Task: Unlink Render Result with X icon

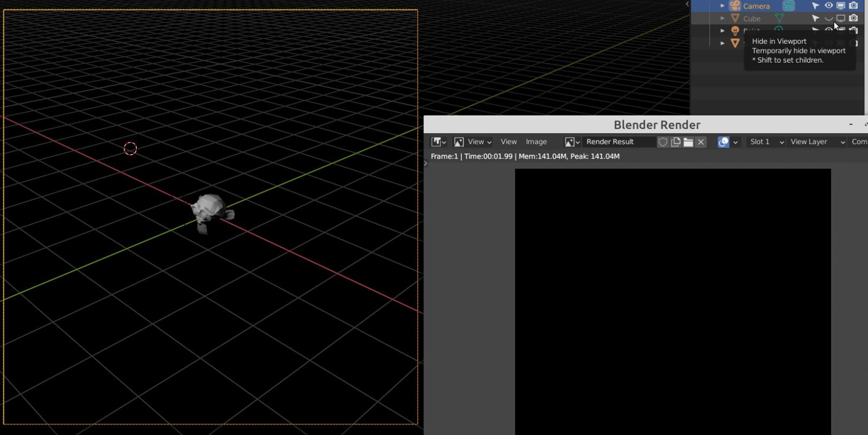Action: (701, 142)
